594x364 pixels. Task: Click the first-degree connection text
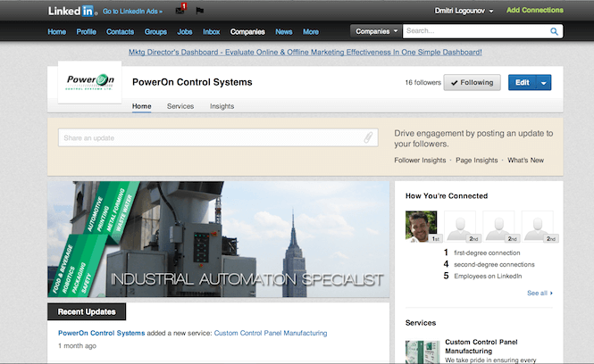[x=487, y=252]
